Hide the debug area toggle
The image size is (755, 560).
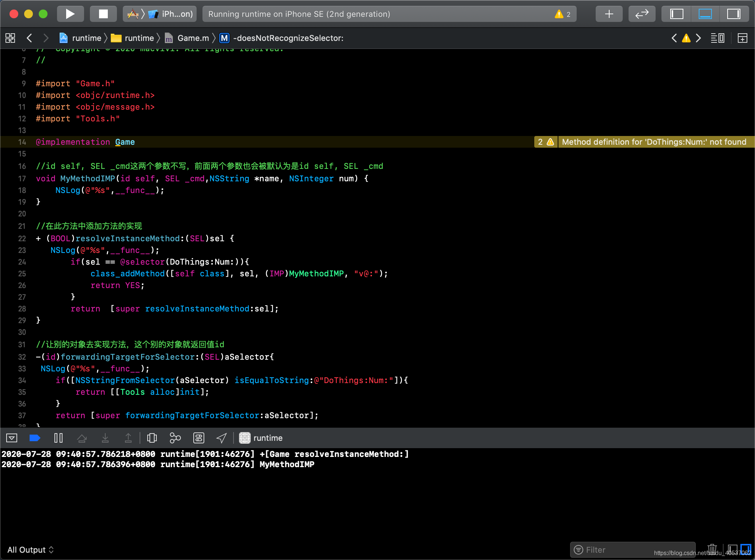click(12, 438)
